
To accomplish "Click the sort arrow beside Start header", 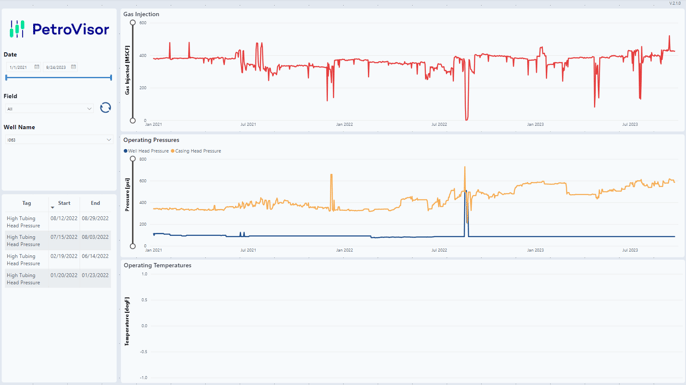I will click(52, 207).
